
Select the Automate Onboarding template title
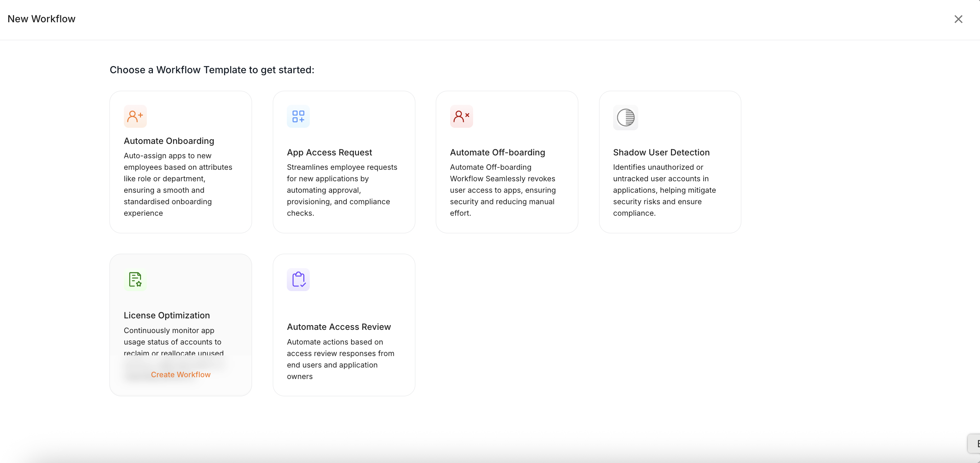(168, 141)
